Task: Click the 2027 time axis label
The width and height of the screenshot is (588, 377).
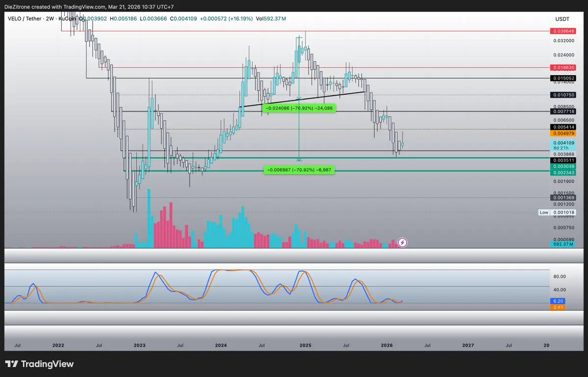Action: (468, 345)
